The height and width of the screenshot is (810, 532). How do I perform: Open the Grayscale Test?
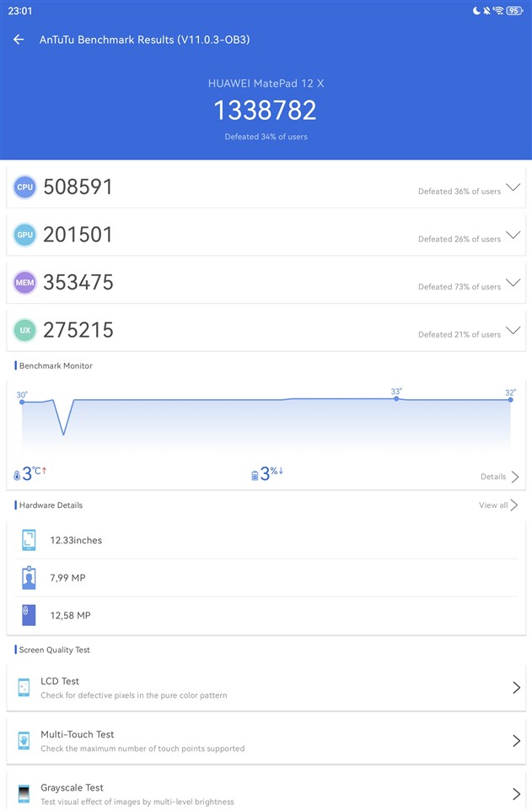[x=266, y=793]
